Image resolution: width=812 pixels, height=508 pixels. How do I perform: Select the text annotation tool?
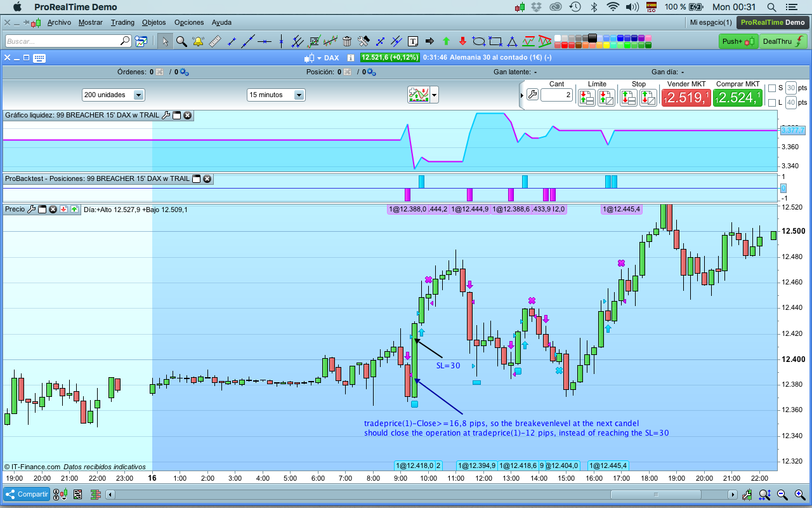click(x=413, y=41)
